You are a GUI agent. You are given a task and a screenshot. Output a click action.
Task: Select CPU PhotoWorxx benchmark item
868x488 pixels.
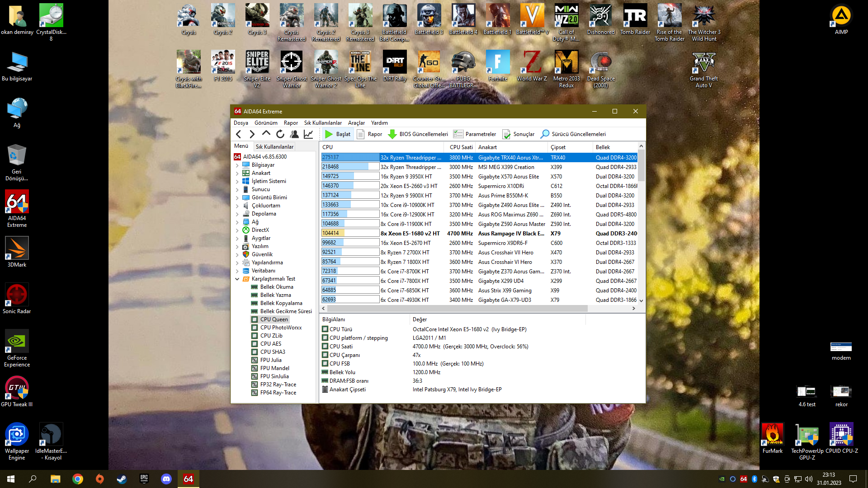(x=280, y=328)
